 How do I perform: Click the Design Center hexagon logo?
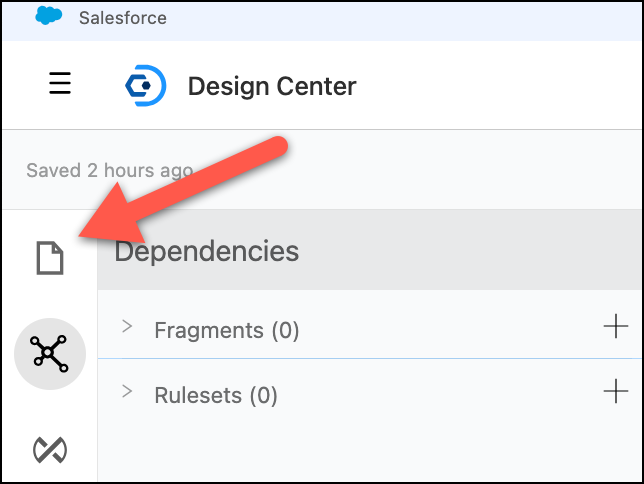pyautogui.click(x=144, y=85)
